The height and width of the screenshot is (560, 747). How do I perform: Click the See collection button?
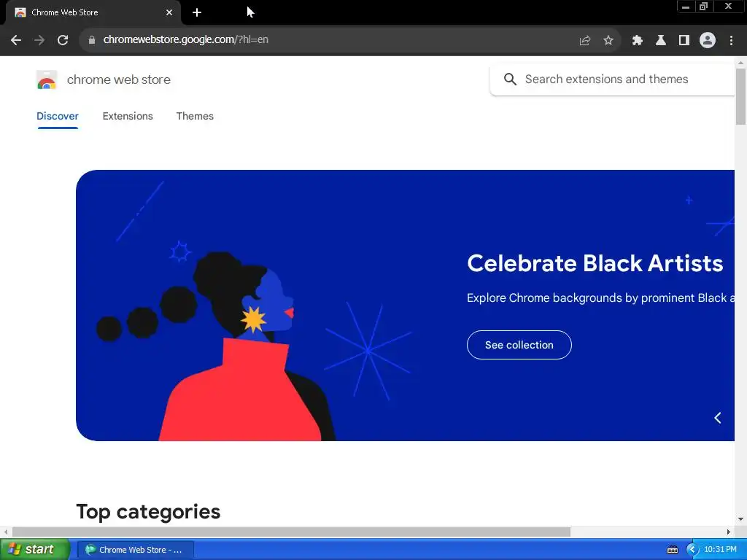click(x=519, y=345)
